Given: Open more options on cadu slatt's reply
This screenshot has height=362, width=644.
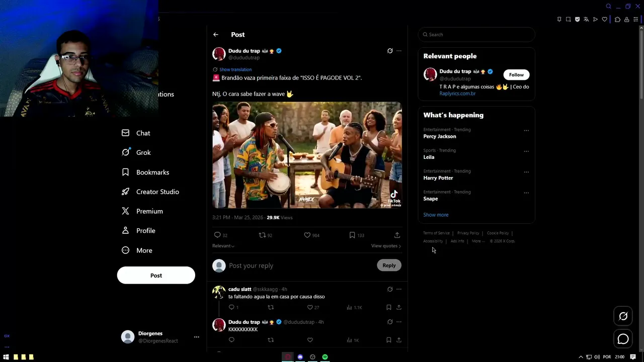Looking at the screenshot, I should 399,289.
